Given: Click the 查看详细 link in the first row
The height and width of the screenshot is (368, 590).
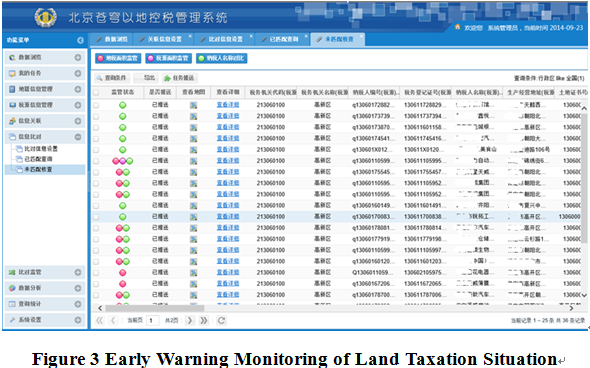Looking at the screenshot, I should [x=228, y=105].
